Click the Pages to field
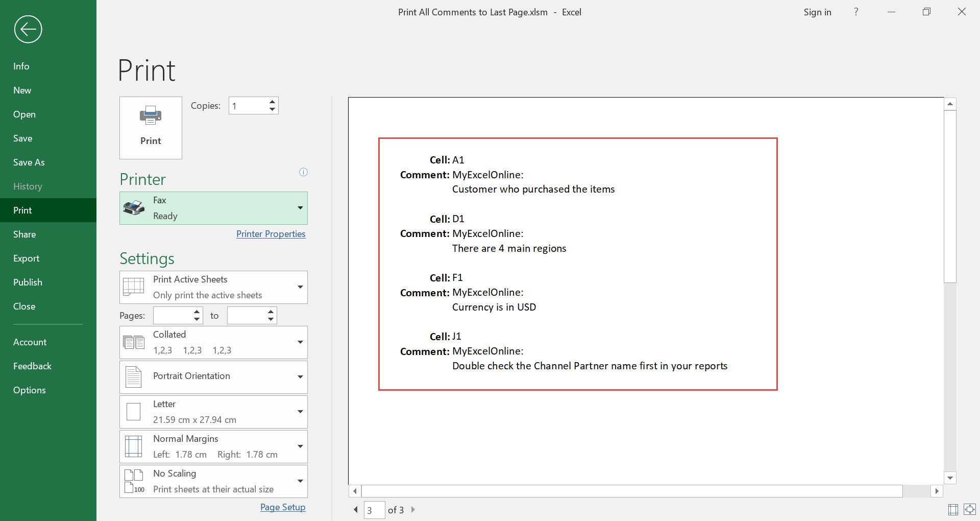 pyautogui.click(x=247, y=316)
